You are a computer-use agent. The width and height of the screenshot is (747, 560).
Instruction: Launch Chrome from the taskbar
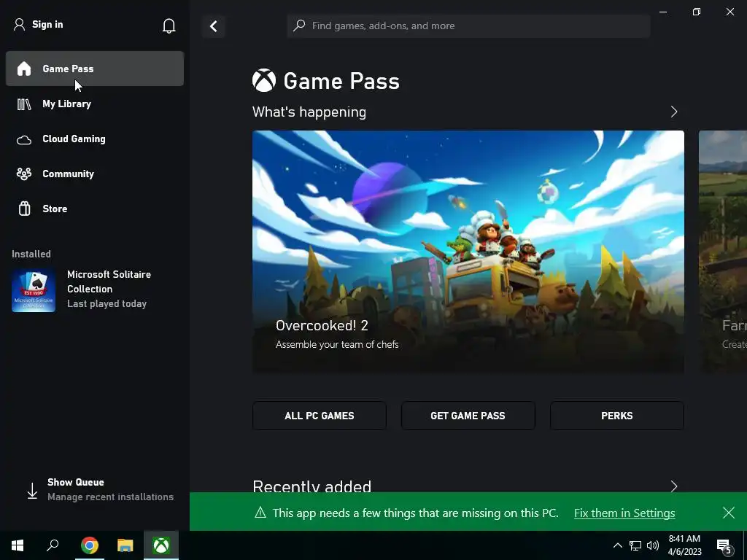pos(90,545)
